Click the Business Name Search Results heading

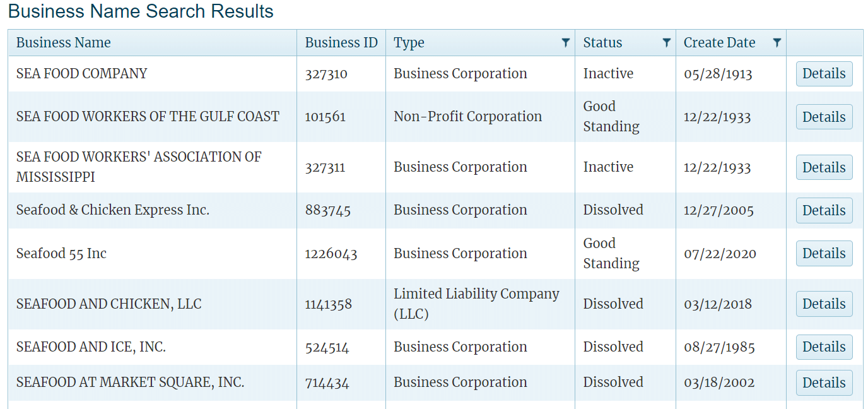(141, 11)
